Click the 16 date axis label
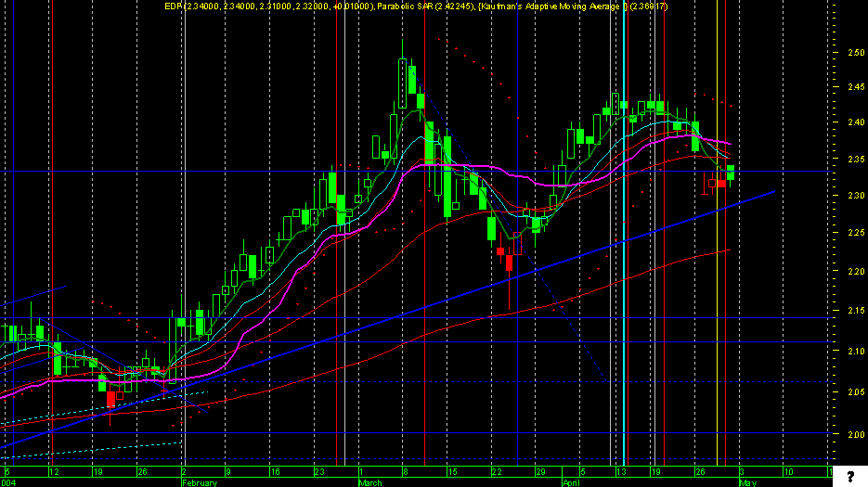 click(275, 472)
